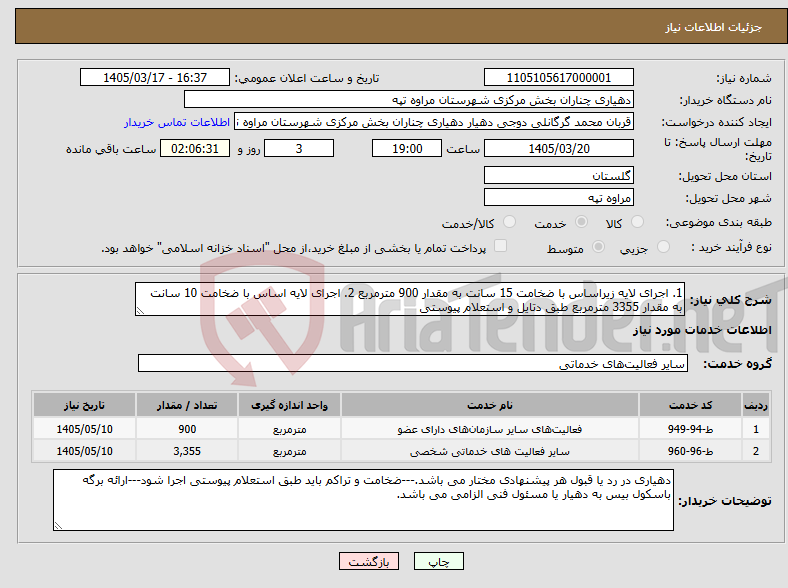Select the جزیی purchase type radio

[x=663, y=246]
